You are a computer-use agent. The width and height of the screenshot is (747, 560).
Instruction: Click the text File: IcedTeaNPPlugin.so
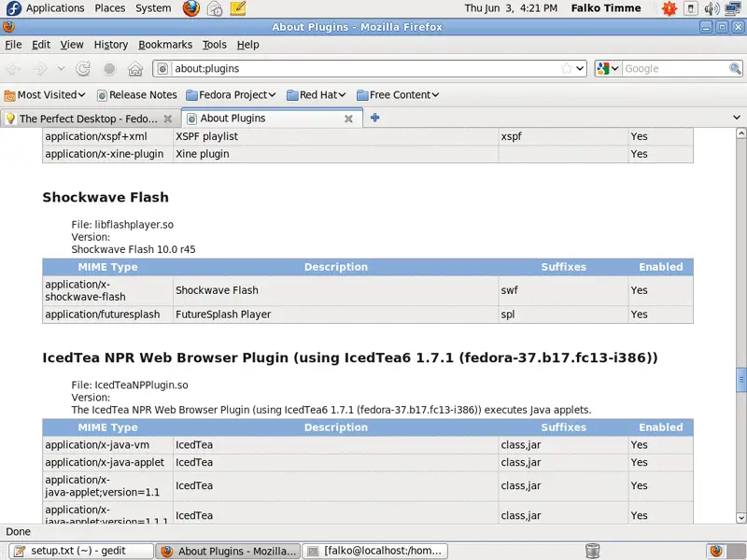coord(130,385)
